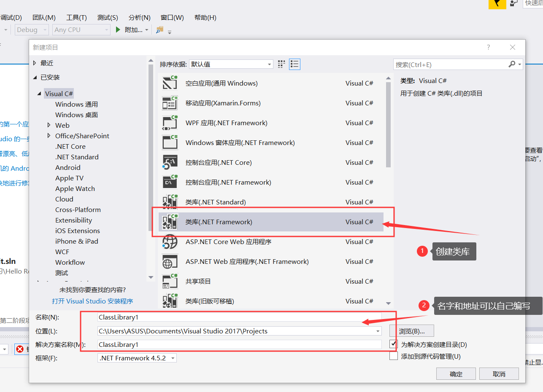The height and width of the screenshot is (392, 543).
Task: Select the Windows 窗体应用 template icon
Action: click(x=170, y=142)
